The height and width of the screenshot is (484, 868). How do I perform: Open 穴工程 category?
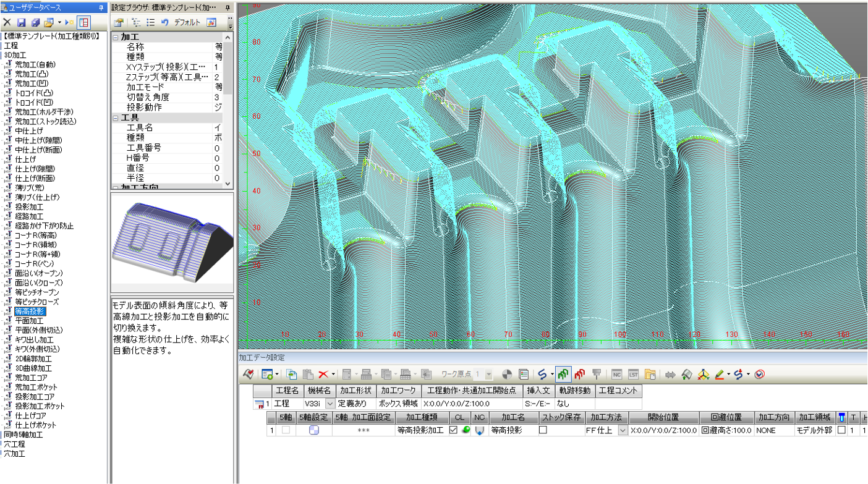coord(14,444)
